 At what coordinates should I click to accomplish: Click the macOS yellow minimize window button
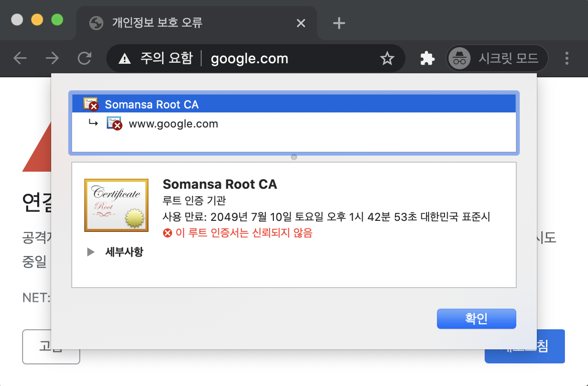tap(37, 20)
